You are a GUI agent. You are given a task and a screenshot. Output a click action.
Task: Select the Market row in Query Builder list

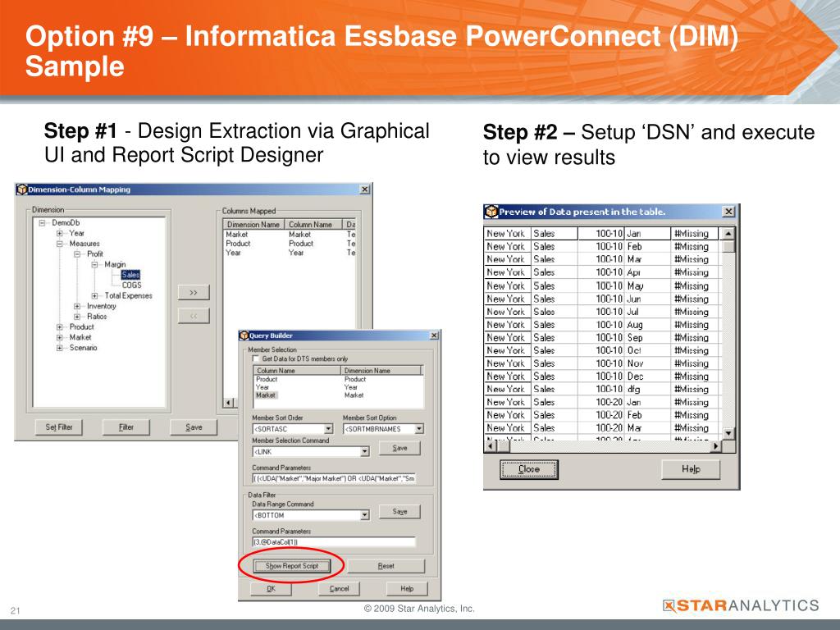[x=338, y=395]
